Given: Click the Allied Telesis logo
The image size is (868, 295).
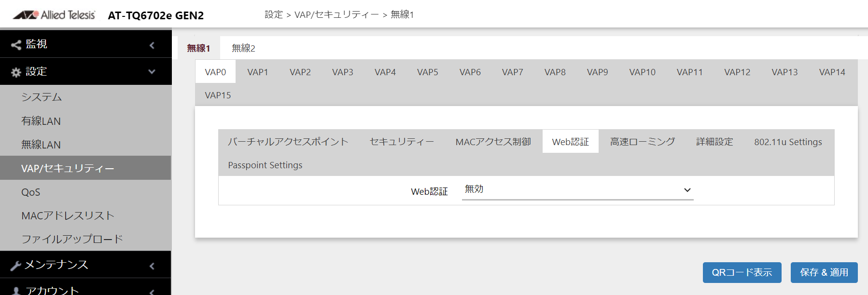Looking at the screenshot, I should coord(54,15).
